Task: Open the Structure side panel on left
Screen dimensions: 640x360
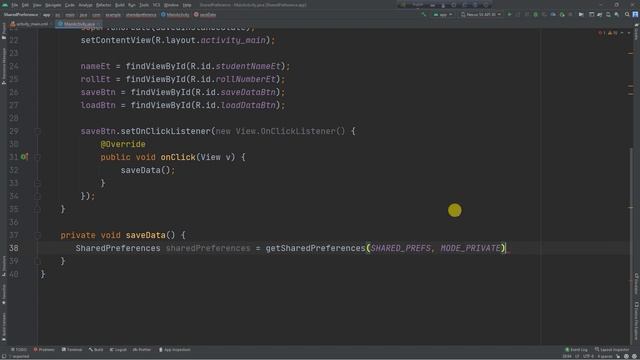Action: pos(4,265)
